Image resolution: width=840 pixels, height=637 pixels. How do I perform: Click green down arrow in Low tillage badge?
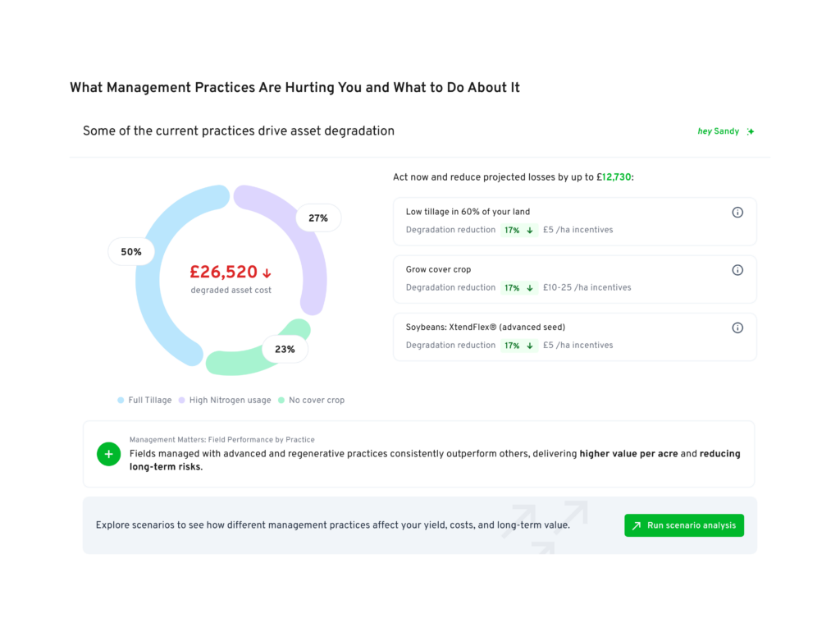530,231
